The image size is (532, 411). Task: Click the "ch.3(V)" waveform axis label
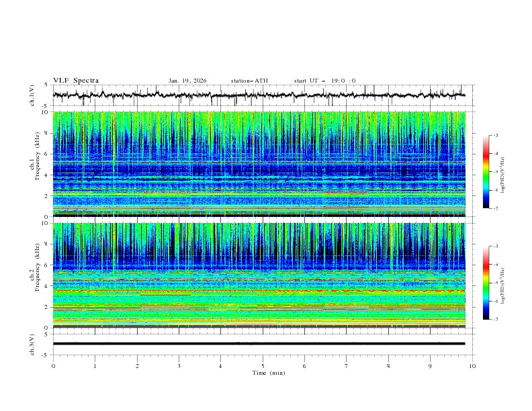pos(32,345)
